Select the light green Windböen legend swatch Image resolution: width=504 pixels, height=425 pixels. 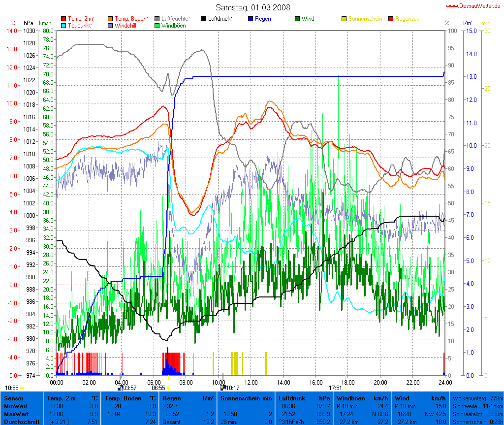[x=157, y=25]
